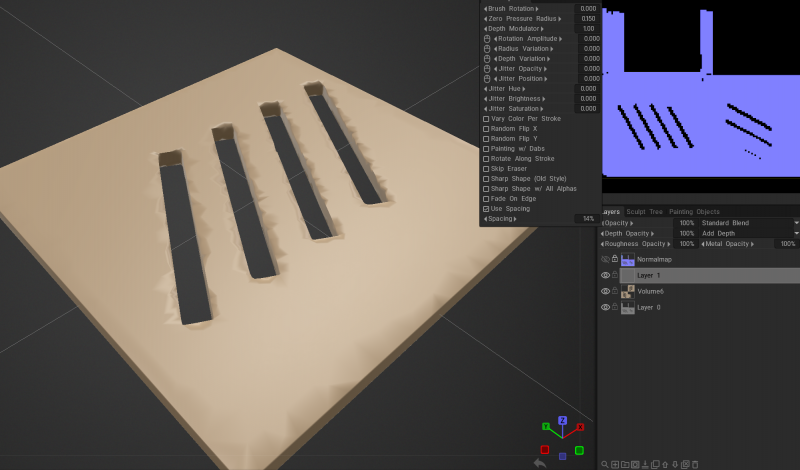Show the hidden Normalmap layer

click(605, 259)
